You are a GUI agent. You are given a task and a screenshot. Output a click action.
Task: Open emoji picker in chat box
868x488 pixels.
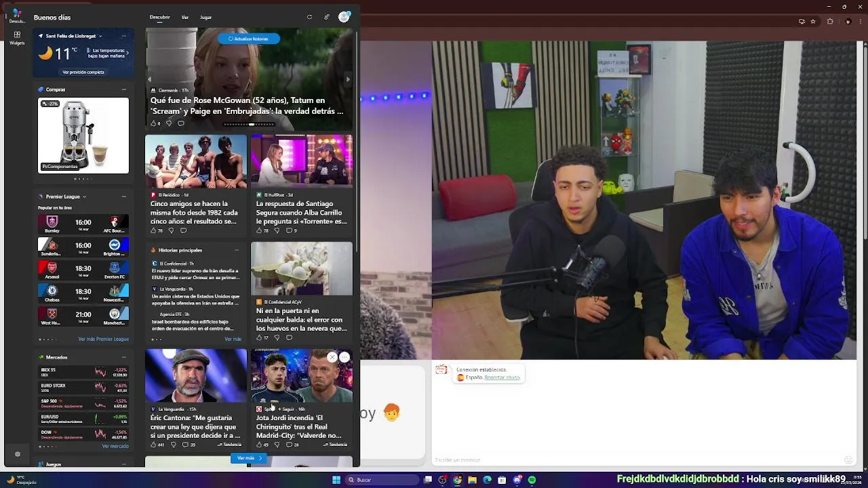(848, 460)
